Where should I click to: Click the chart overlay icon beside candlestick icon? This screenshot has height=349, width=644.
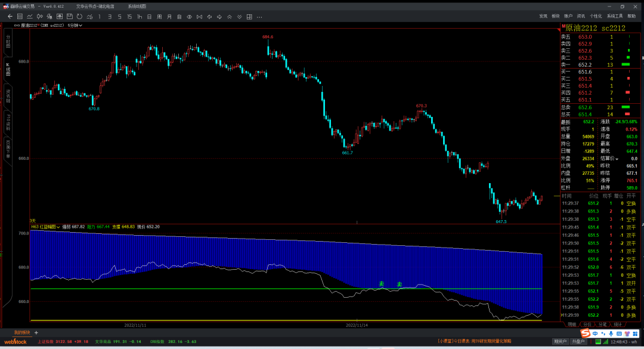click(x=49, y=17)
